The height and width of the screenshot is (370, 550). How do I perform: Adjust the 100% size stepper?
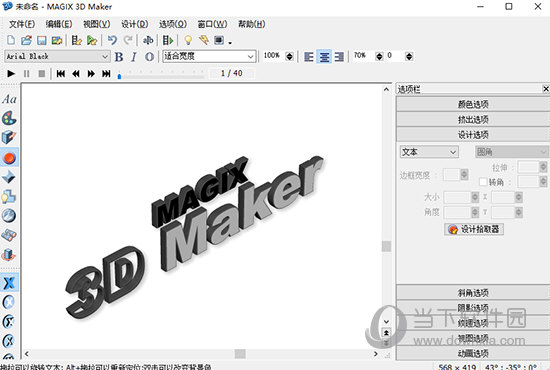pos(289,56)
